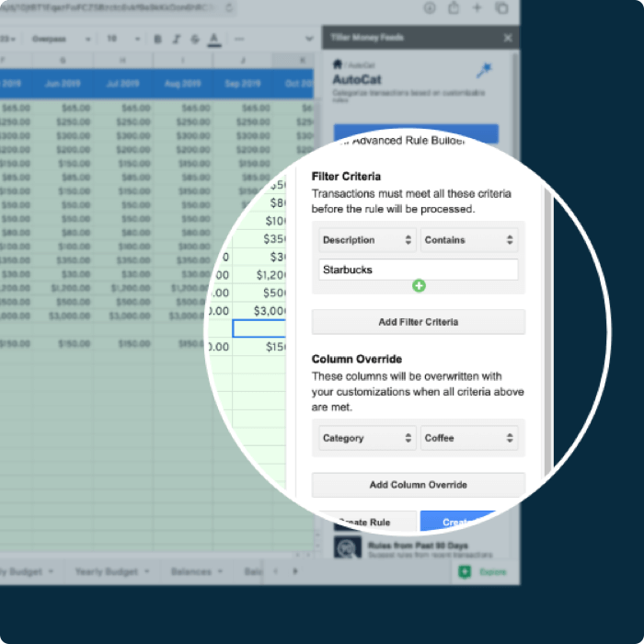This screenshot has width=644, height=644.
Task: Open the Contains condition dropdown
Action: click(469, 240)
